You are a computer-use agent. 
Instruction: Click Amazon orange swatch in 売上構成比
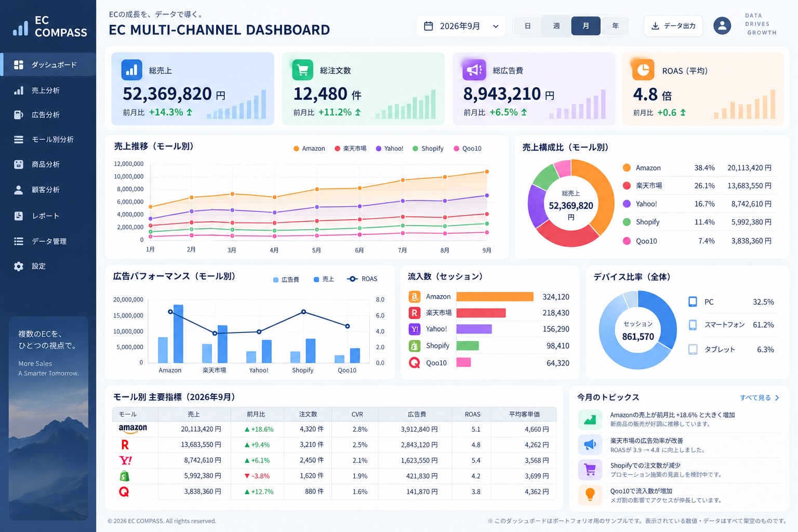pos(627,168)
